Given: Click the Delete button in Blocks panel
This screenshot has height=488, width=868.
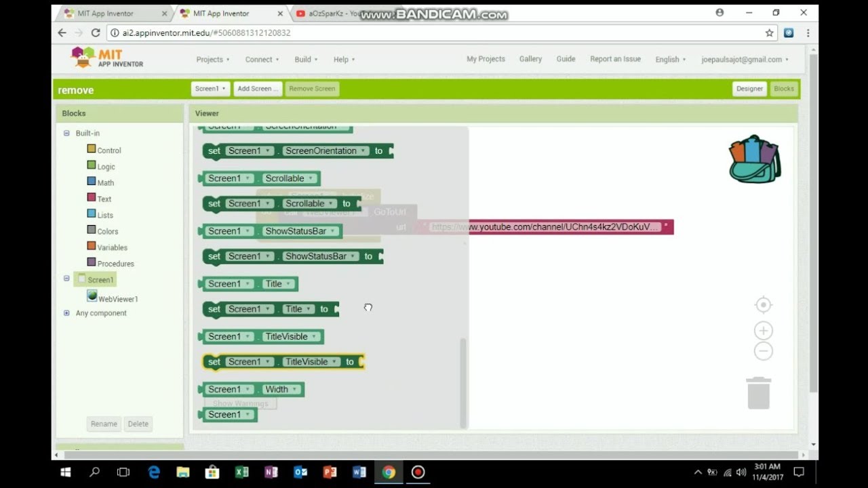Looking at the screenshot, I should coord(138,424).
